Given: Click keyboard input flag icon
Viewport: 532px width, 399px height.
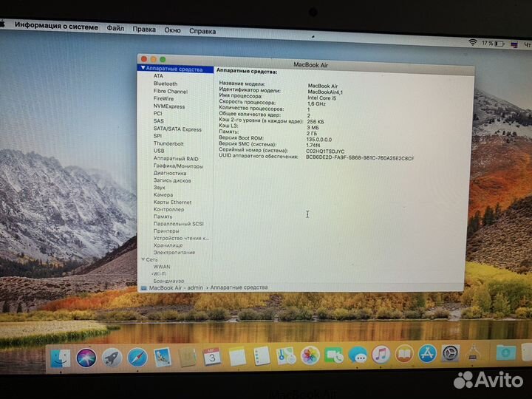Looking at the screenshot, I should (514, 44).
